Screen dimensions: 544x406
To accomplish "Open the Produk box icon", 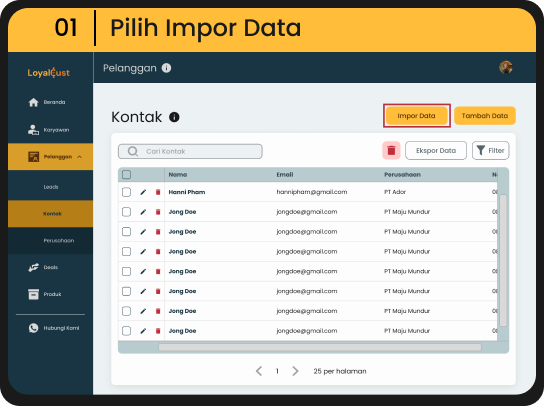I will pyautogui.click(x=33, y=294).
